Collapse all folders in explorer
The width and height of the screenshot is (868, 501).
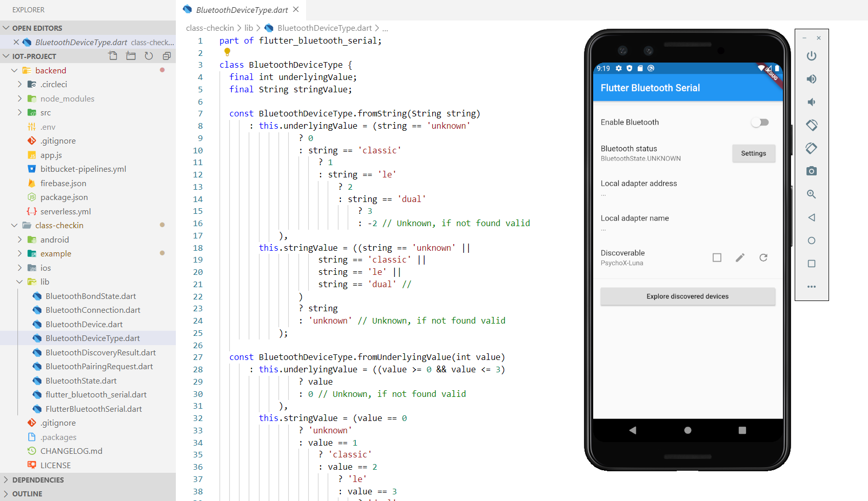(167, 56)
